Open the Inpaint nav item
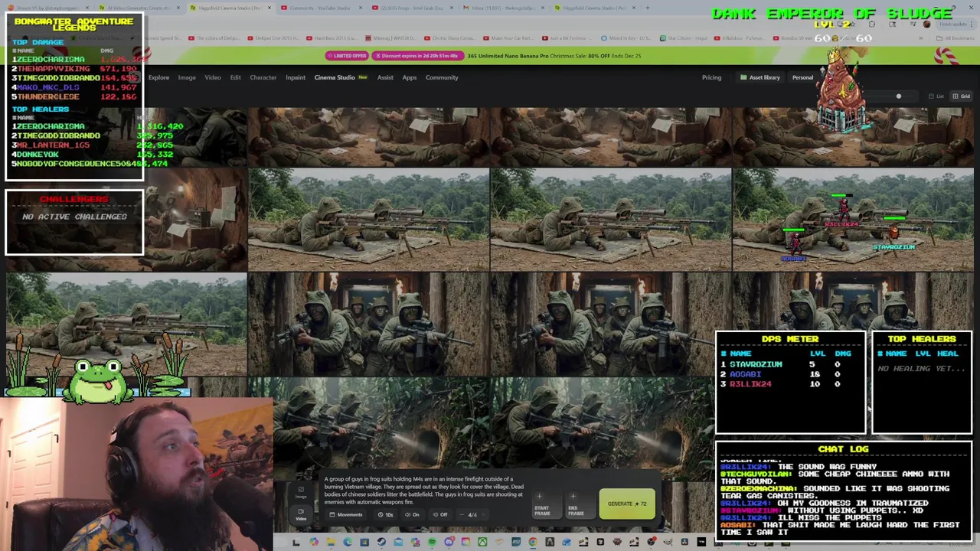Screen dimensions: 980x551 click(x=296, y=77)
